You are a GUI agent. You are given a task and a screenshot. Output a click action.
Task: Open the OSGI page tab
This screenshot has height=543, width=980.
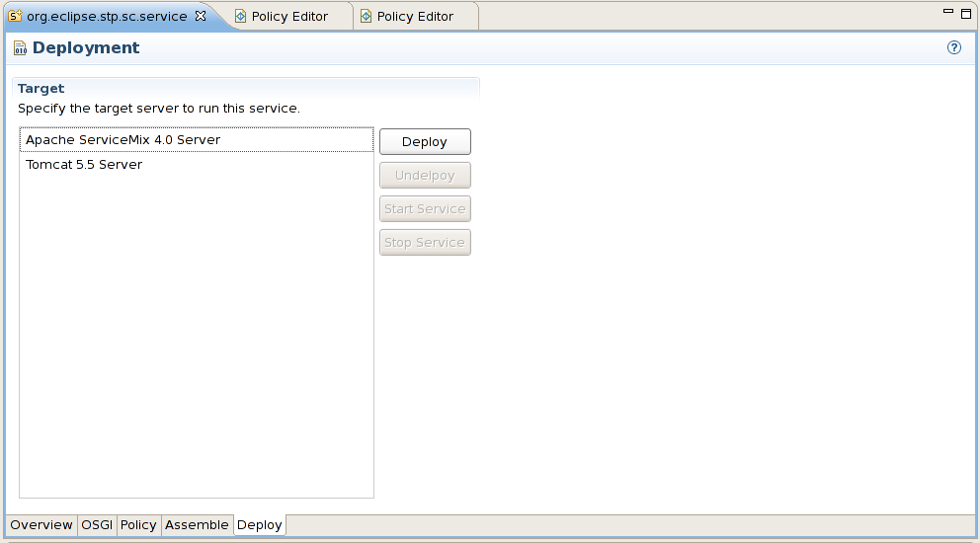point(97,525)
